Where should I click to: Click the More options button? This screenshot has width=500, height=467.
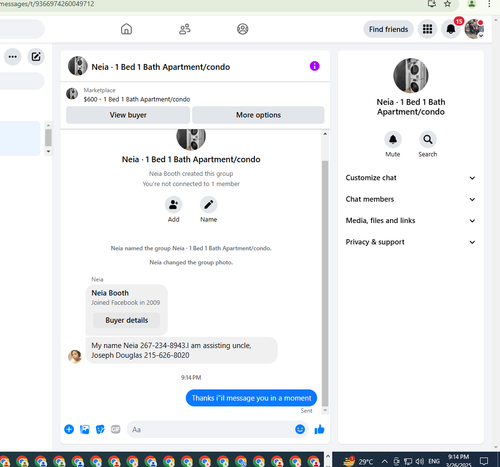258,115
